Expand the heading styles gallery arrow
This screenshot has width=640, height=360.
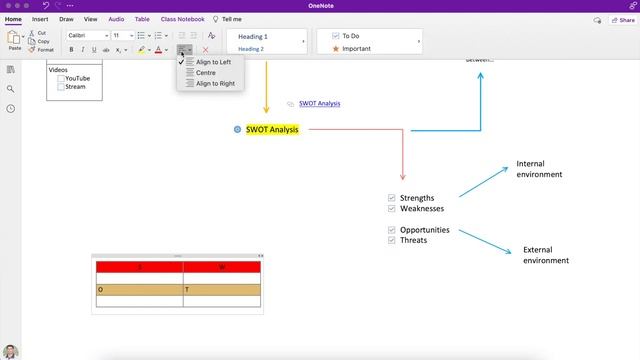click(x=303, y=42)
